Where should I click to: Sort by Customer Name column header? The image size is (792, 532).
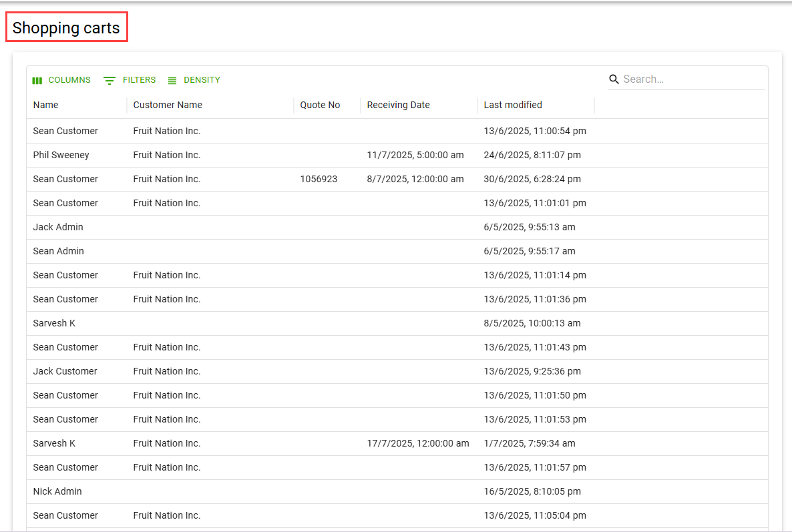pyautogui.click(x=168, y=105)
